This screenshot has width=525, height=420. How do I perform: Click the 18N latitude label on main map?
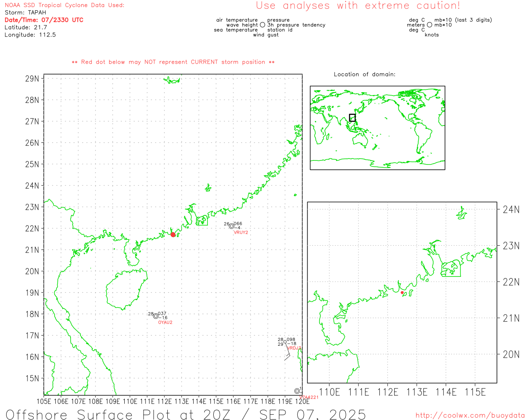coord(32,314)
